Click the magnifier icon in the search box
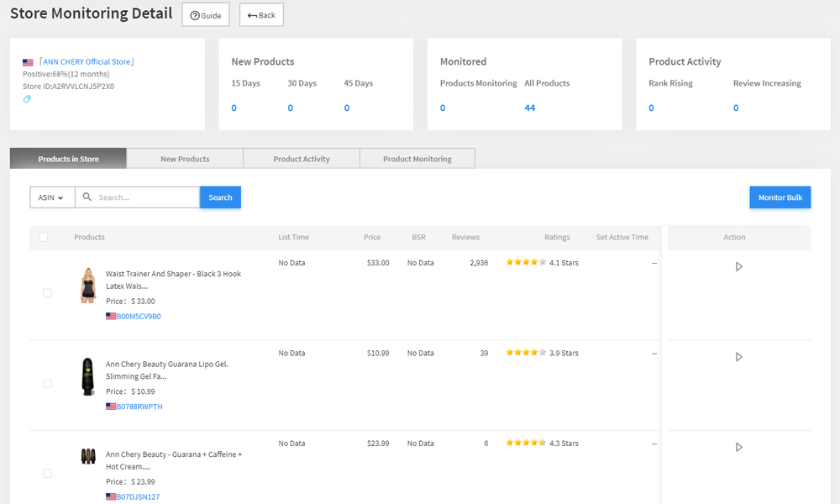The image size is (840, 504). point(87,197)
